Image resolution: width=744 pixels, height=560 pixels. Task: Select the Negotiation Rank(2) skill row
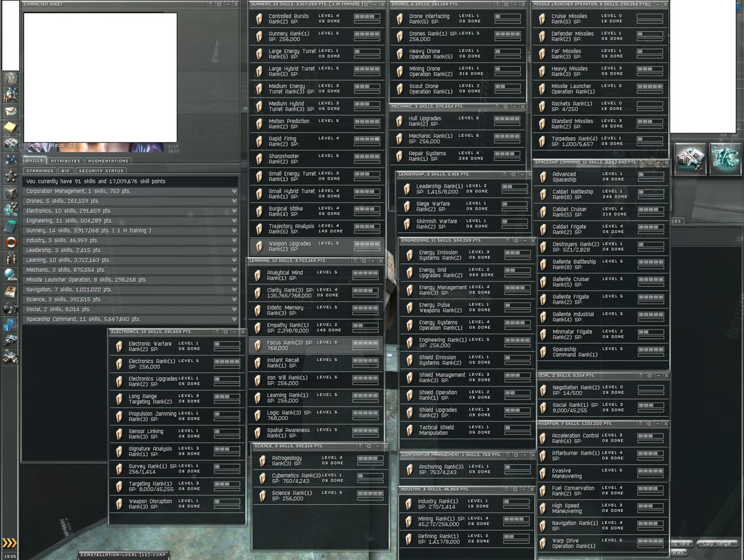pyautogui.click(x=602, y=390)
